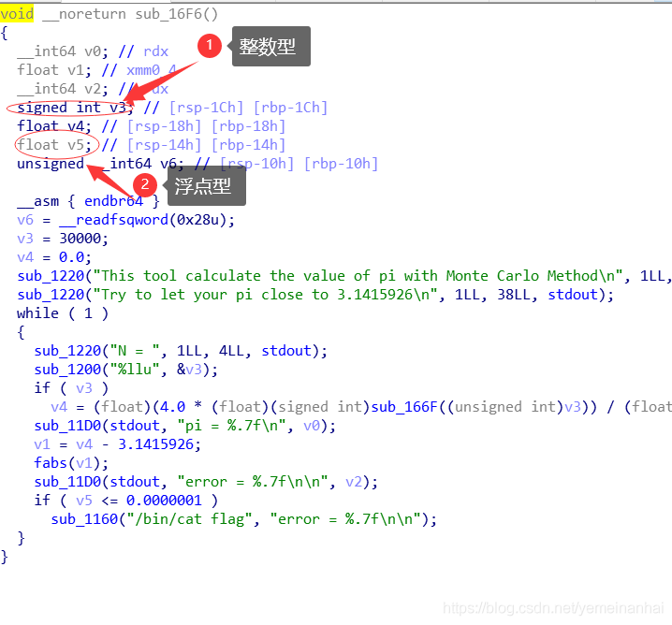Click the highlighted void keyword

pos(17,14)
